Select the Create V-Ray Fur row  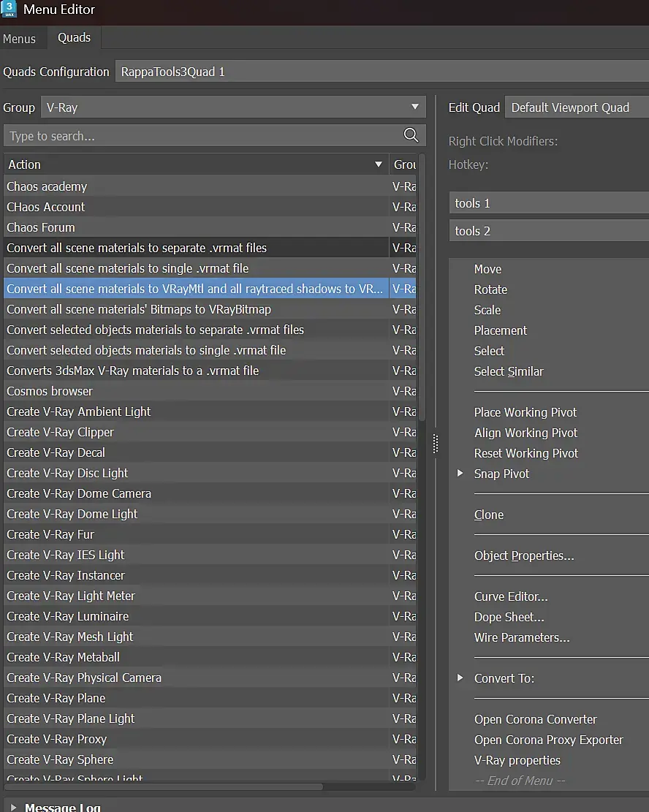(x=210, y=534)
